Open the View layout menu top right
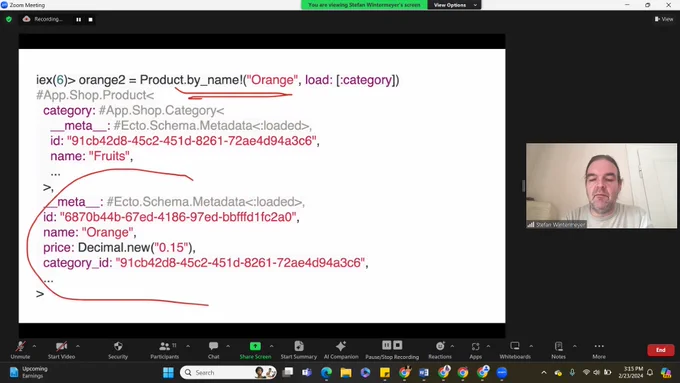This screenshot has height=383, width=680. point(664,19)
